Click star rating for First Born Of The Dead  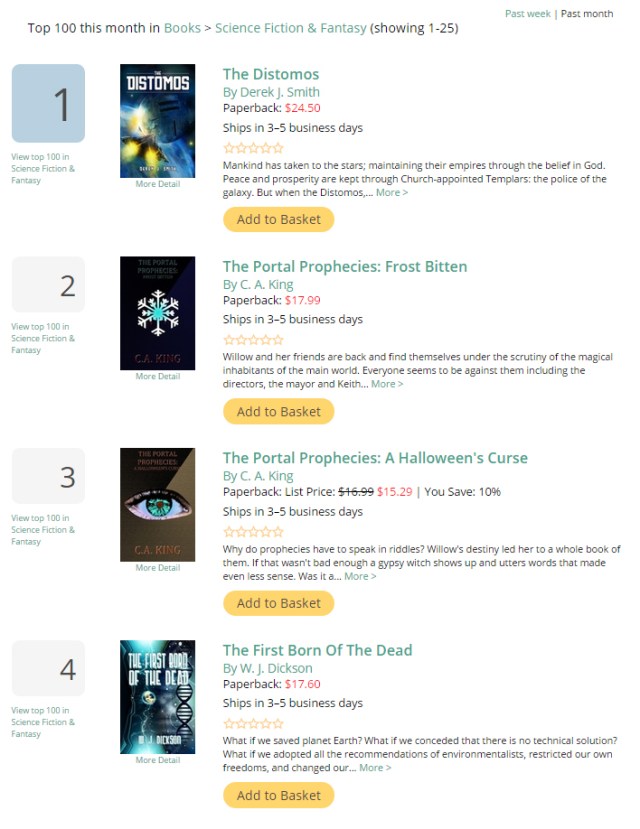coord(253,724)
